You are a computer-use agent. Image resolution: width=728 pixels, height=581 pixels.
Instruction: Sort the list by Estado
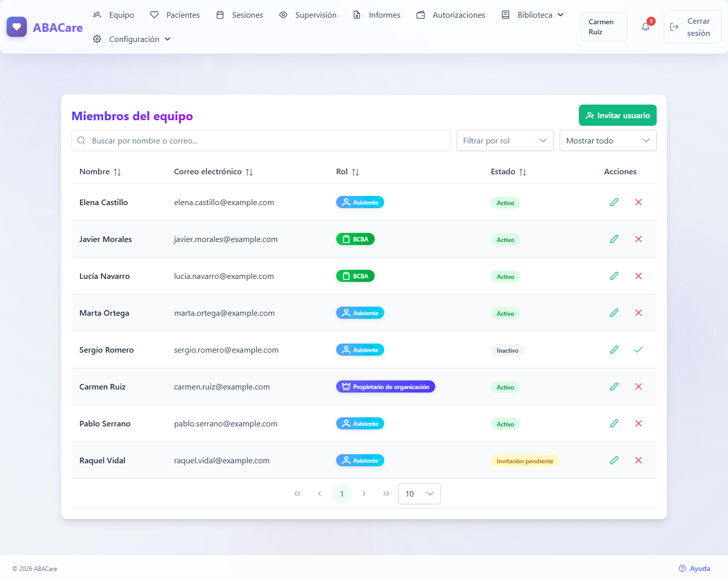pyautogui.click(x=509, y=172)
